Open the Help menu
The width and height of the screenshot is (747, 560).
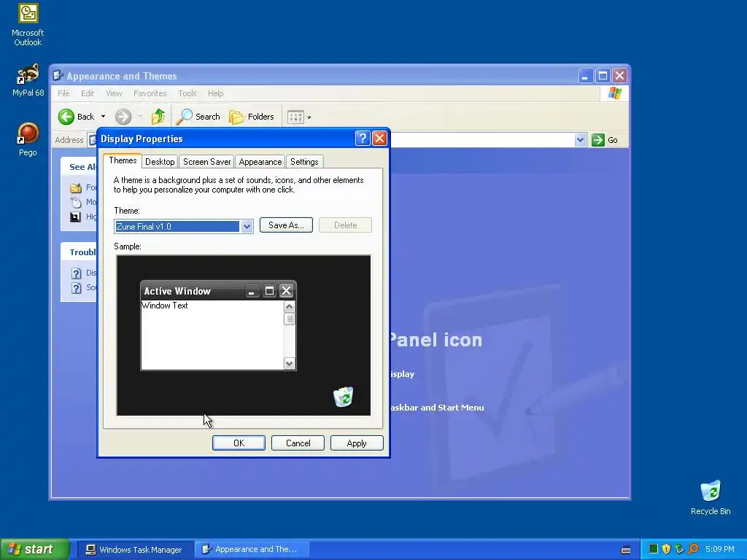[215, 93]
